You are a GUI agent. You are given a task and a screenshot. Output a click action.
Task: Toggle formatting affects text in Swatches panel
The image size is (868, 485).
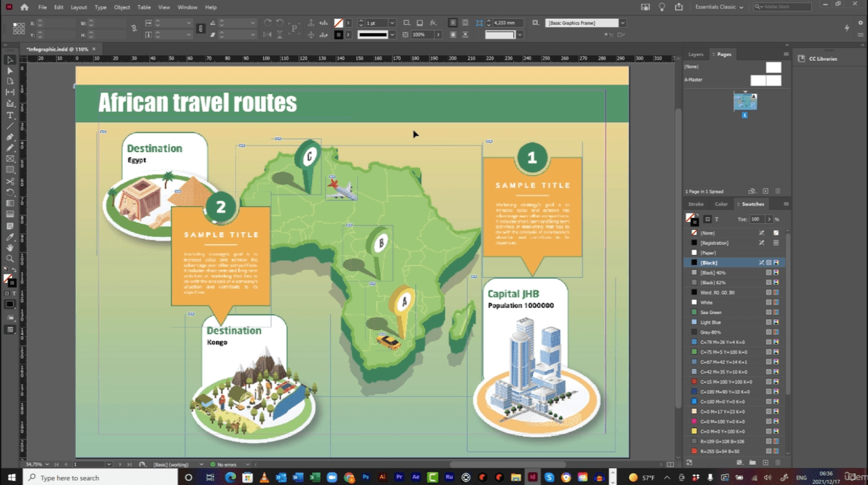pos(717,219)
